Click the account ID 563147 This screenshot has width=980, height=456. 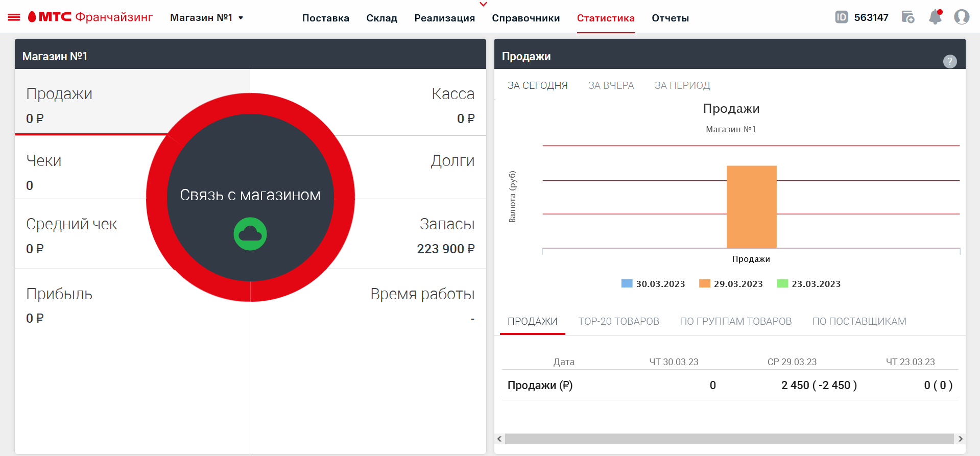click(x=871, y=17)
